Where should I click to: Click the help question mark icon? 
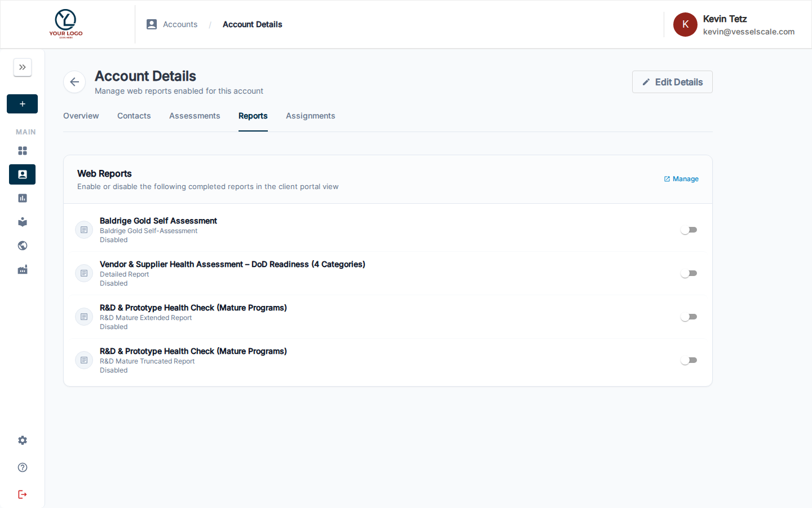tap(23, 467)
